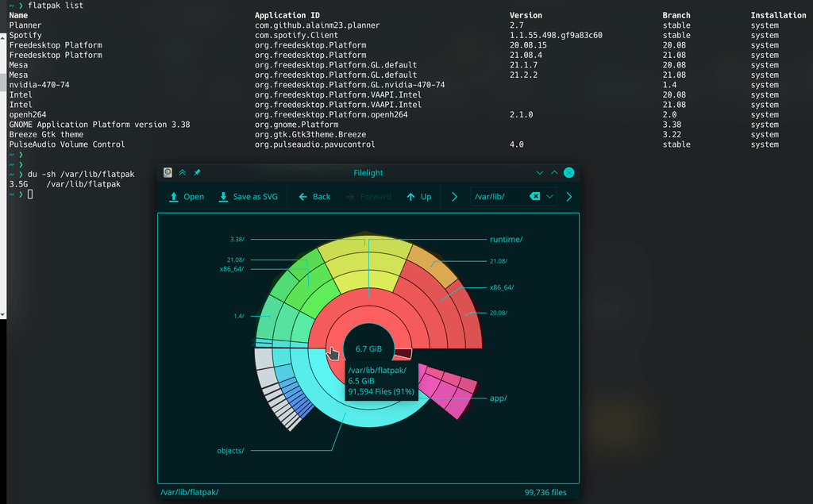
Task: Navigate Back in Filelight
Action: pyautogui.click(x=314, y=196)
